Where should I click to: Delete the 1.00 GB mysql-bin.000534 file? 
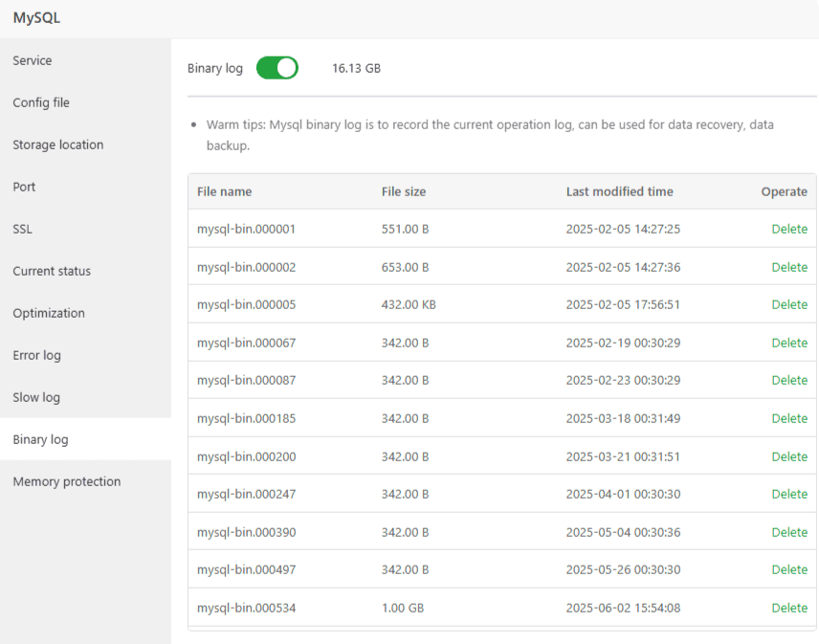click(789, 608)
